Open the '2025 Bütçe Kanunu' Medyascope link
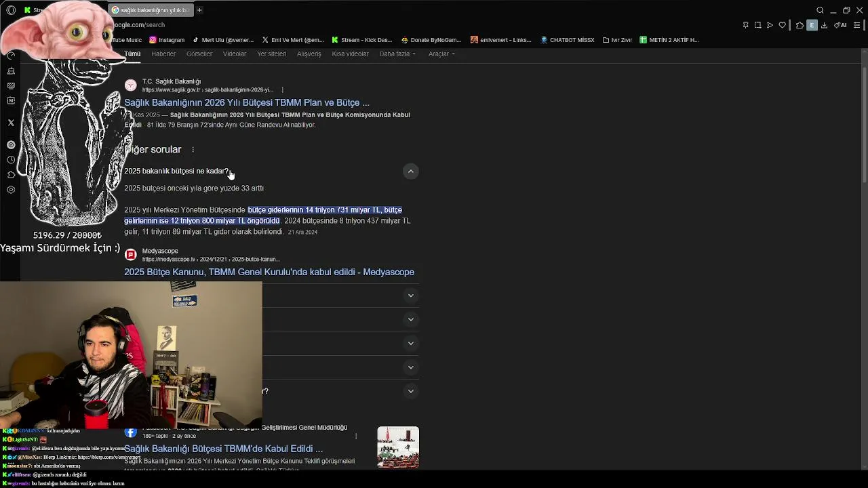Viewport: 868px width, 488px height. pyautogui.click(x=269, y=272)
